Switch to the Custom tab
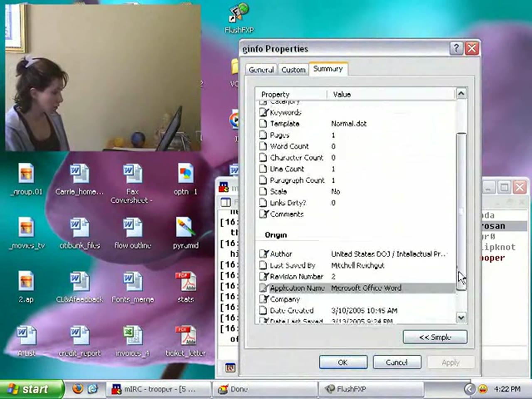 [x=293, y=70]
